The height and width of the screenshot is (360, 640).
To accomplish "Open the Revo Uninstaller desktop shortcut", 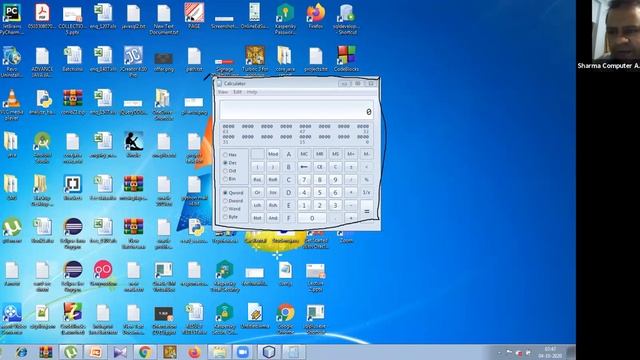I will (11, 62).
